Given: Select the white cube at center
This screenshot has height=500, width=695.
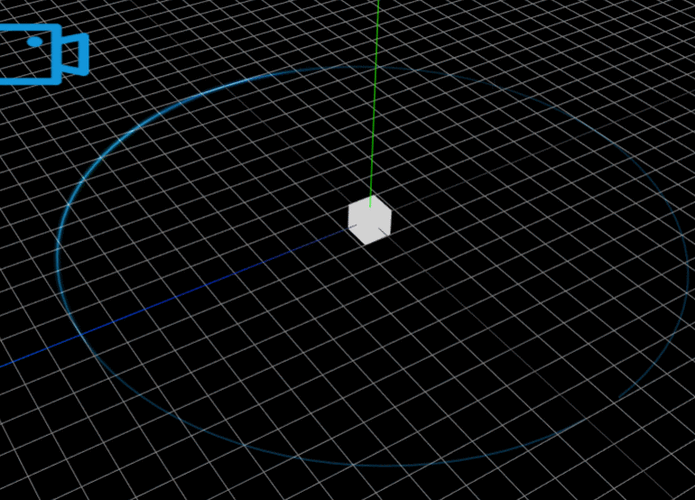Looking at the screenshot, I should (x=370, y=220).
